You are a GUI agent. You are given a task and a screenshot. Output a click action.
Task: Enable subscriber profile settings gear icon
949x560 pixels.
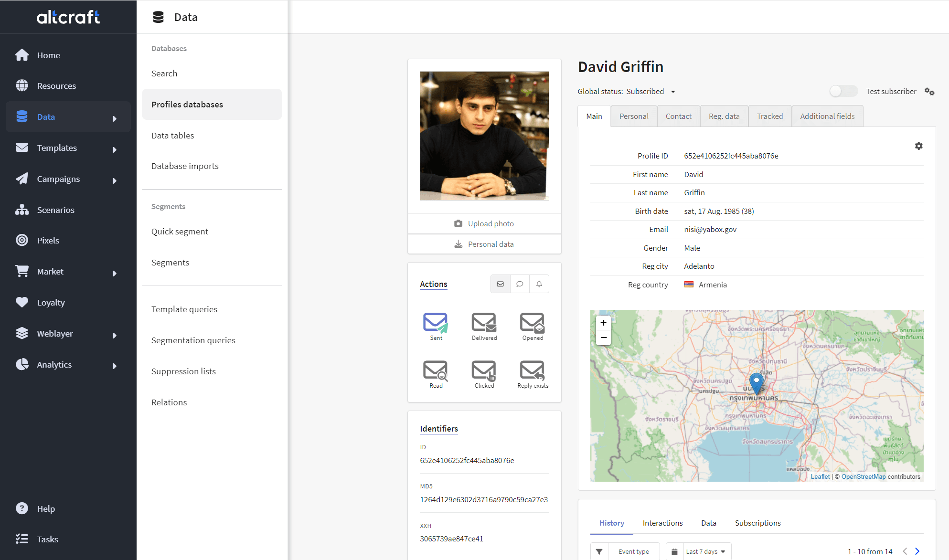click(x=930, y=90)
